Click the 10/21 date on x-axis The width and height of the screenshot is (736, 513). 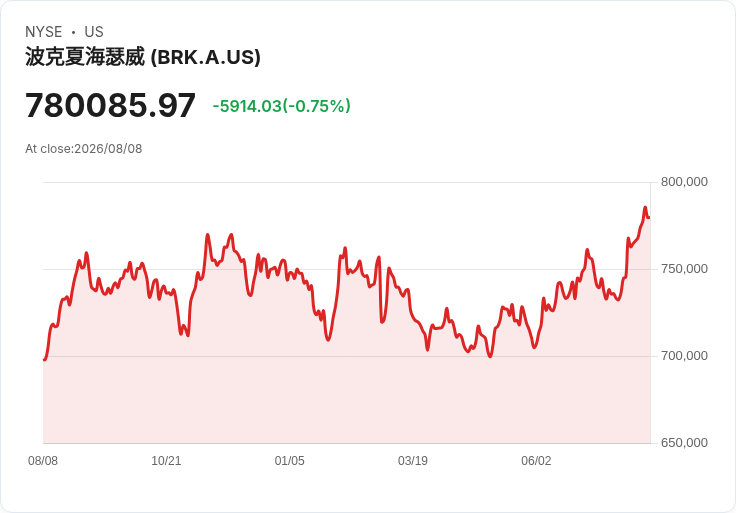coord(166,461)
